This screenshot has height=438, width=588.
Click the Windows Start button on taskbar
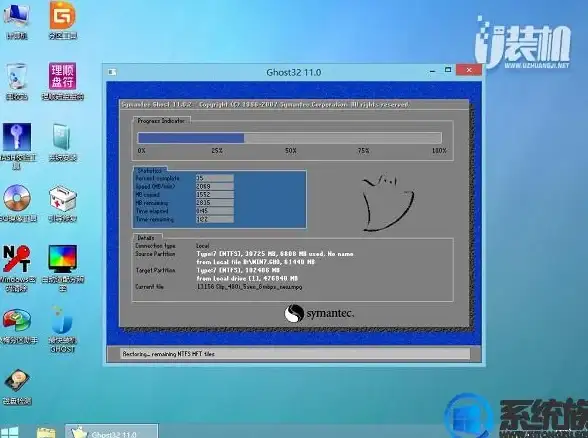(9, 432)
